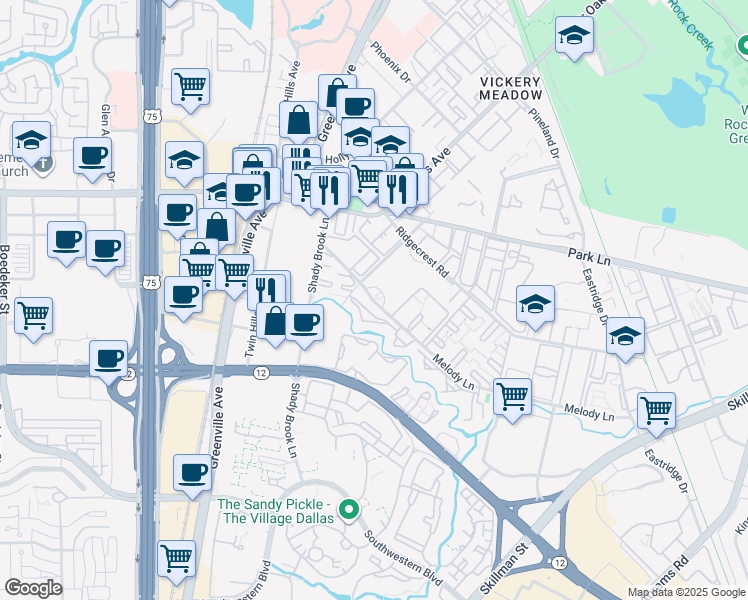
Task: Click the Vickery Meadow neighborhood label
Action: (510, 88)
